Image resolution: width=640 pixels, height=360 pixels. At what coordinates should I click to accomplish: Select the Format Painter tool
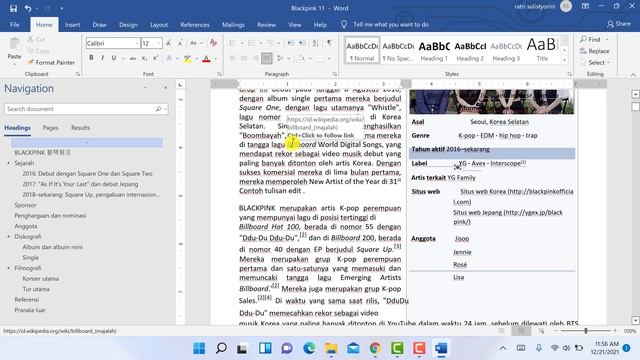(51, 62)
